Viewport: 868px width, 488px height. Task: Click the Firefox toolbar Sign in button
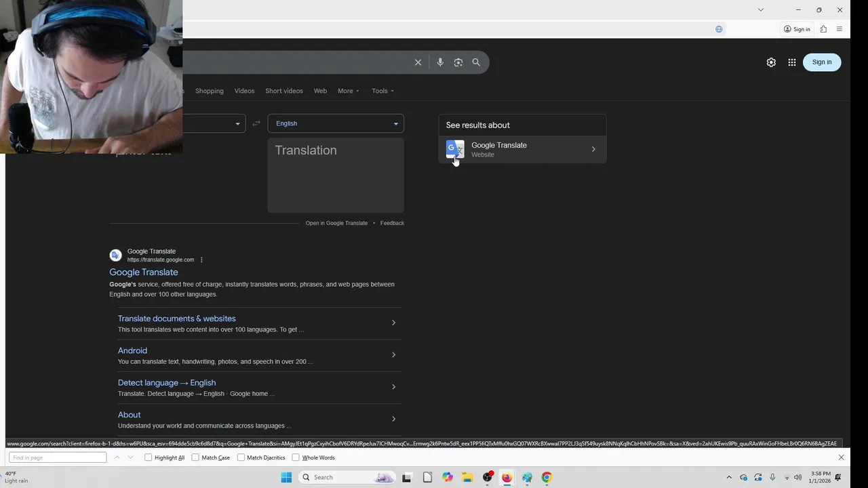point(797,29)
